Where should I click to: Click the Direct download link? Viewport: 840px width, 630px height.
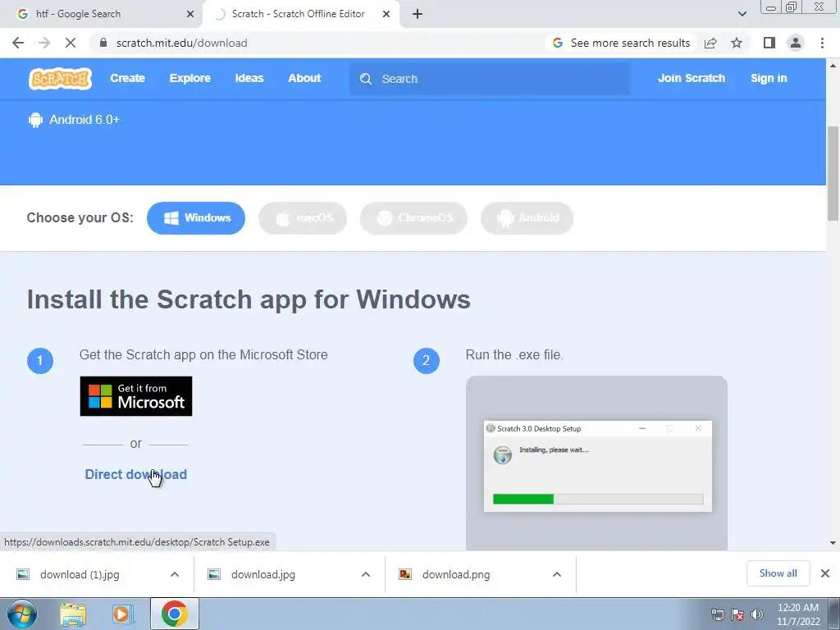135,475
